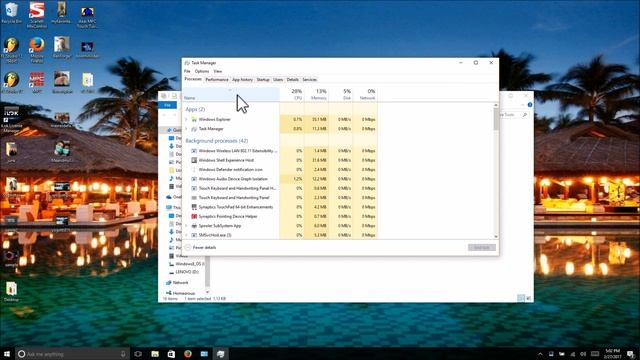Image resolution: width=640 pixels, height=360 pixels.
Task: Click the Windows Wireless LAN 802.11 Extensibility icon
Action: [194, 151]
